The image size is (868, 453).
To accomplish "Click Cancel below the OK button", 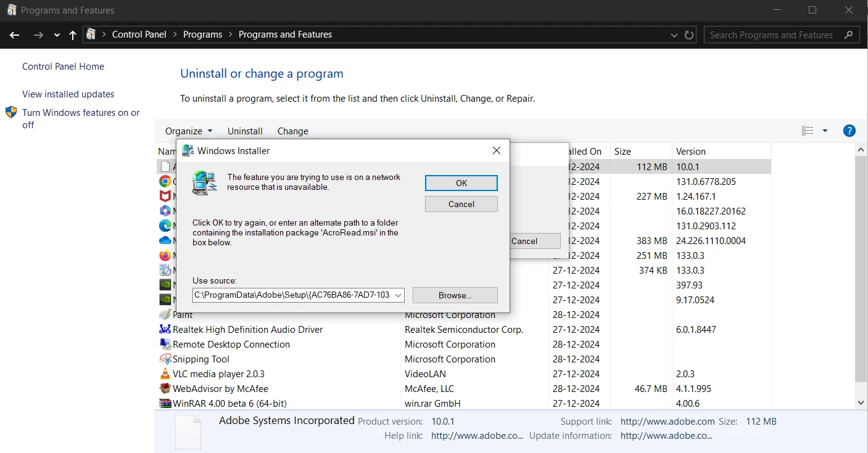I will [461, 204].
